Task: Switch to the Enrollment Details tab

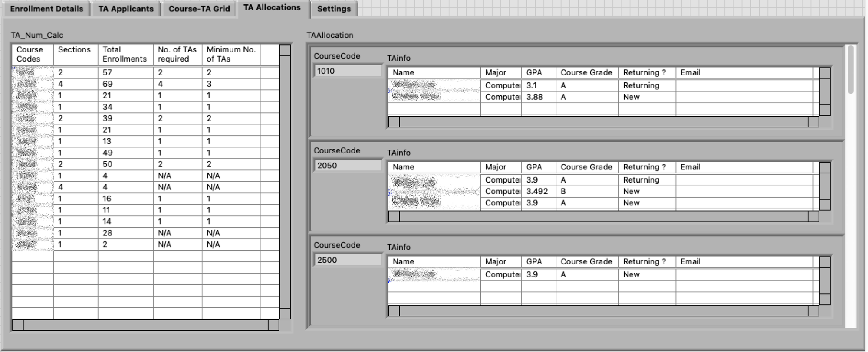Action: pyautogui.click(x=46, y=9)
